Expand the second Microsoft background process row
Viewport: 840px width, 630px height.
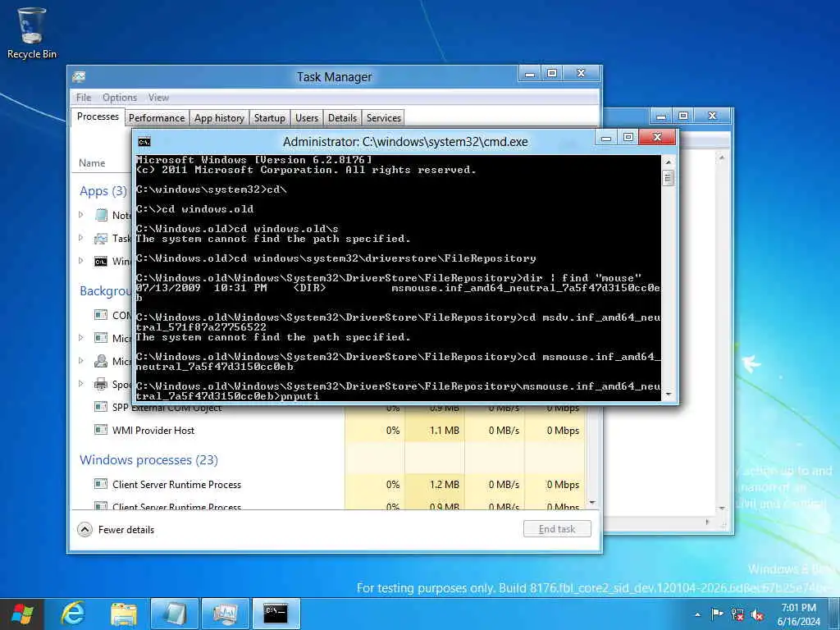tap(81, 361)
